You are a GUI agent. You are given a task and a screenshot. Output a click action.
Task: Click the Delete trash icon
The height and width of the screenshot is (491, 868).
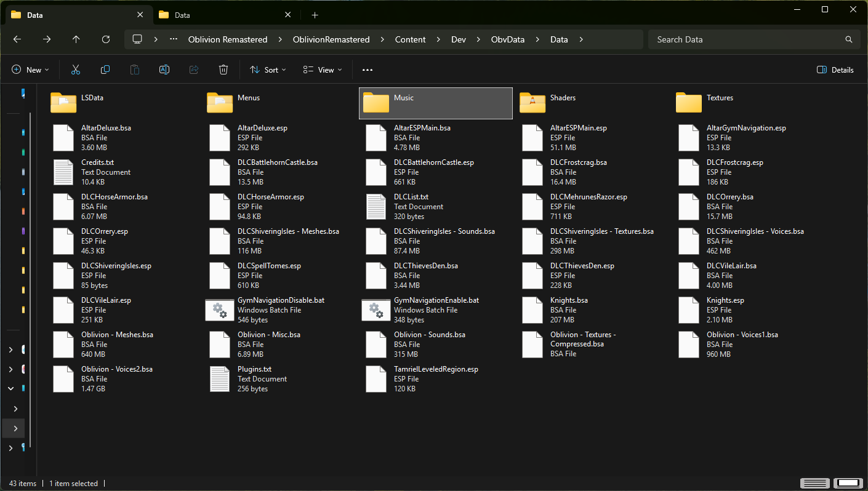coord(223,69)
